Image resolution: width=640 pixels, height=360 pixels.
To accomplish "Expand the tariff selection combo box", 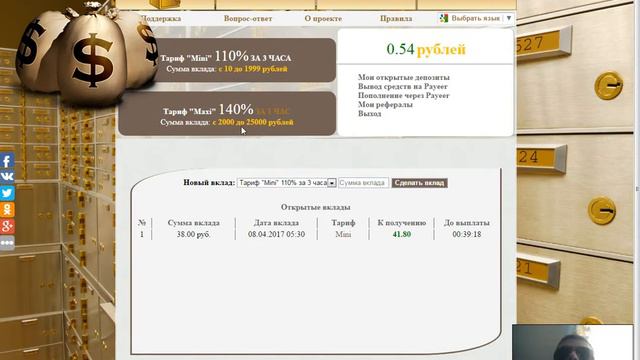I will coord(287,183).
